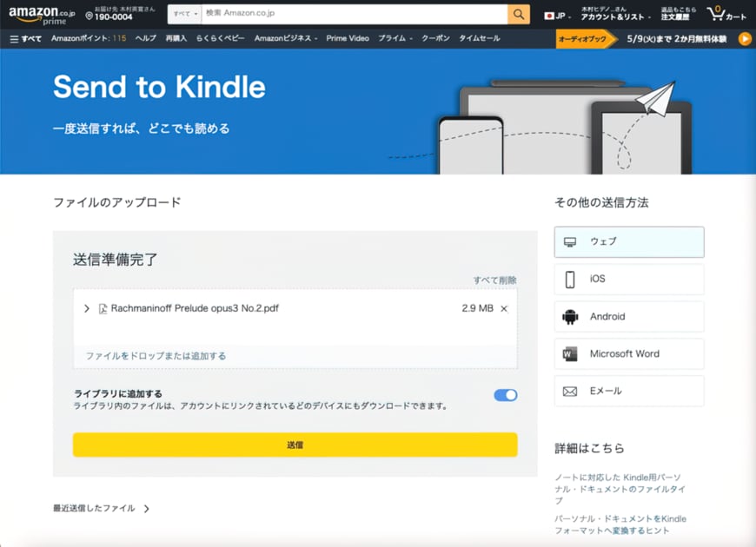
Task: Click the search magnifying glass button
Action: (x=519, y=14)
